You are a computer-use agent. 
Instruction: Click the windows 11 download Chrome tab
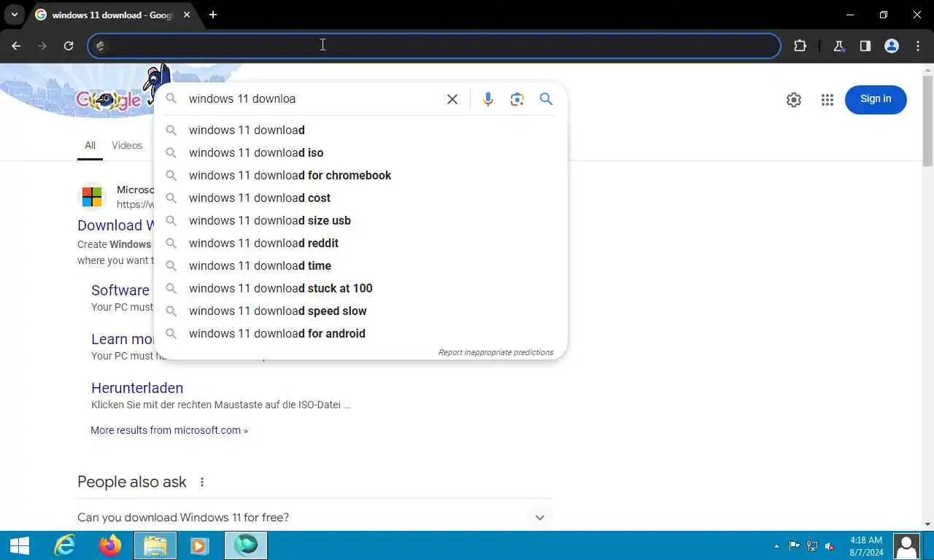[112, 15]
